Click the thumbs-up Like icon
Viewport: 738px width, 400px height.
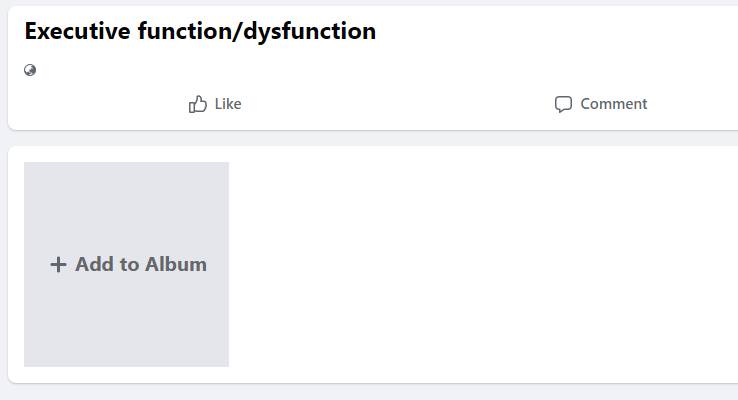click(x=198, y=104)
